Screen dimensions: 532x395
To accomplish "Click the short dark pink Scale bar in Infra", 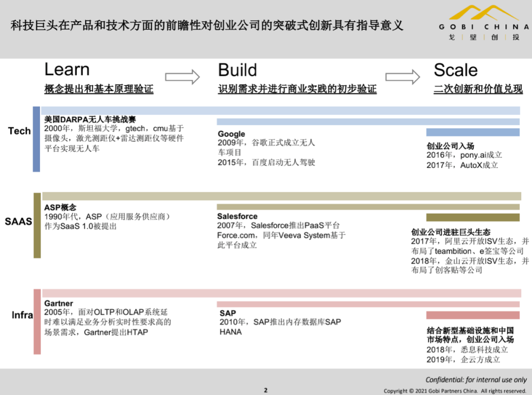I will point(473,315).
